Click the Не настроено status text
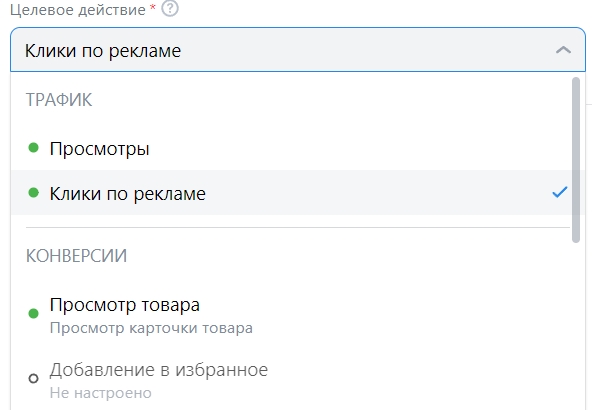Viewport: 592px width, 410px height. pos(100,393)
